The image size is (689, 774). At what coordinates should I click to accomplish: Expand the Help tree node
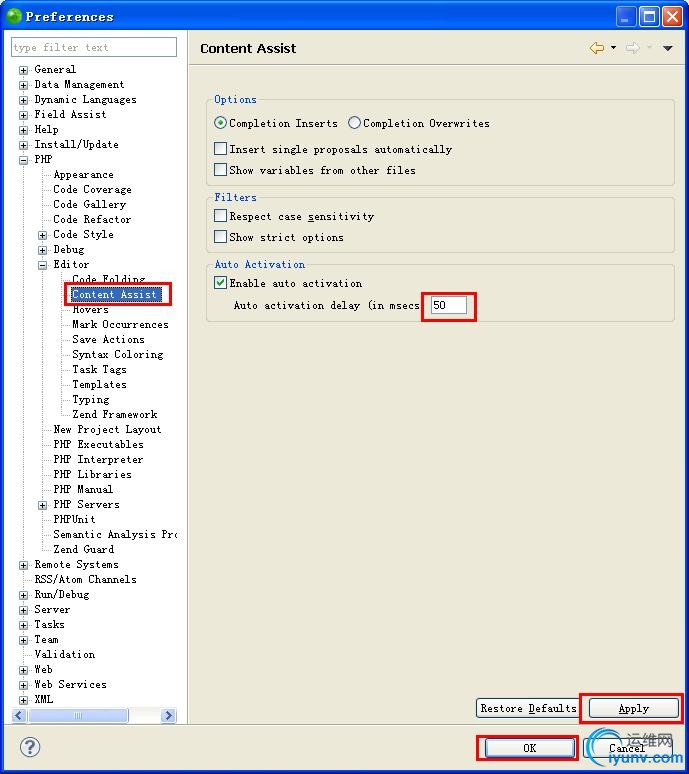[23, 130]
